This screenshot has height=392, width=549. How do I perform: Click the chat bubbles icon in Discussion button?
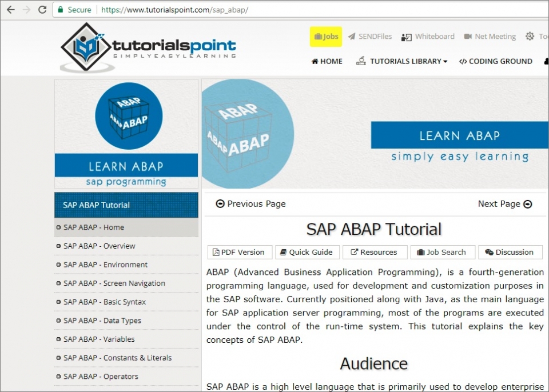click(x=489, y=252)
